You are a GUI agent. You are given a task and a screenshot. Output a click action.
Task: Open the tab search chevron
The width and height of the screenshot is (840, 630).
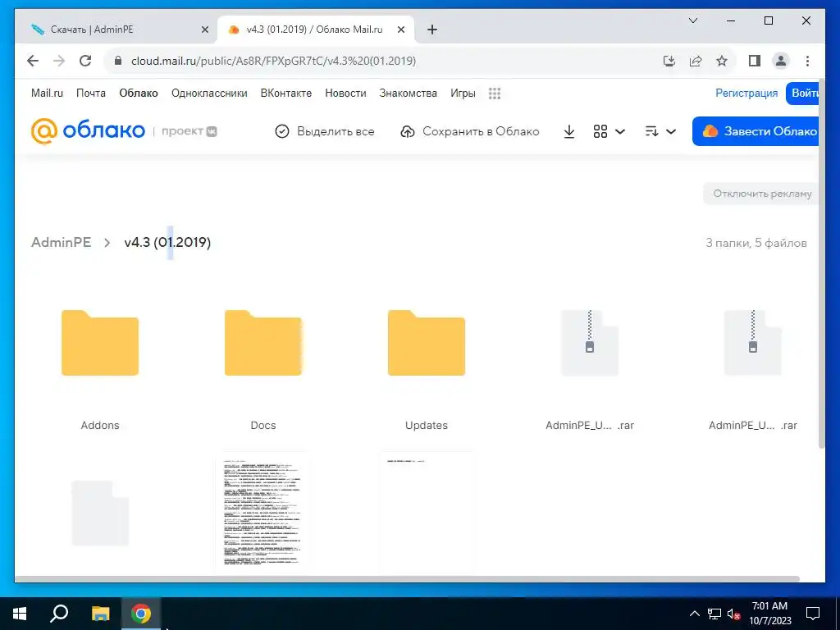(x=692, y=21)
